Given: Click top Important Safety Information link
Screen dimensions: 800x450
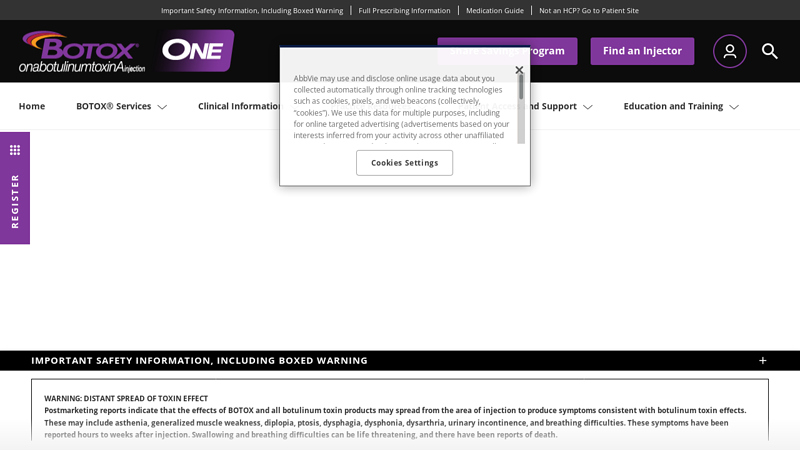Looking at the screenshot, I should pos(252,10).
